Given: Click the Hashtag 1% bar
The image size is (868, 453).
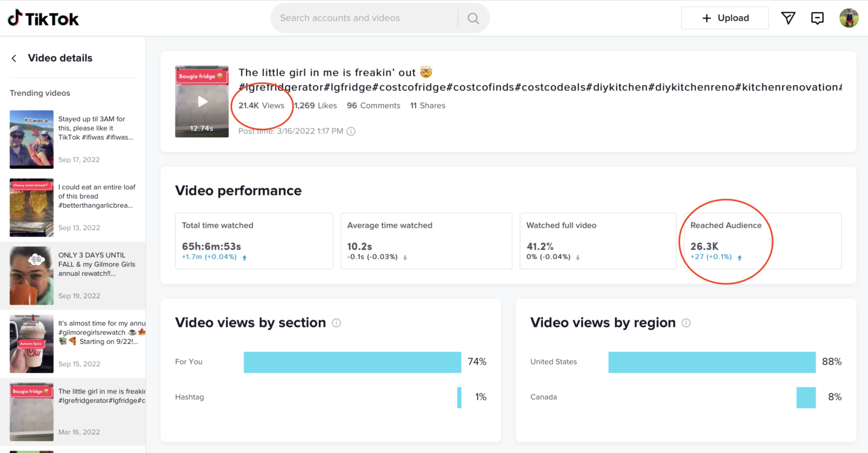Looking at the screenshot, I should [459, 398].
